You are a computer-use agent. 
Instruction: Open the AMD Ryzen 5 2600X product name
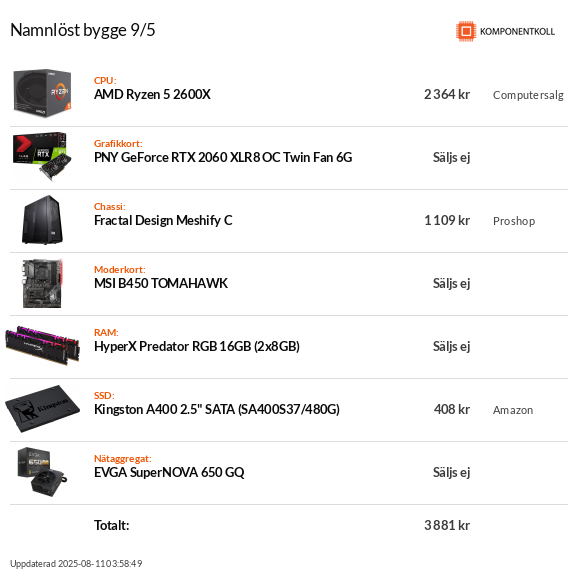pos(152,95)
